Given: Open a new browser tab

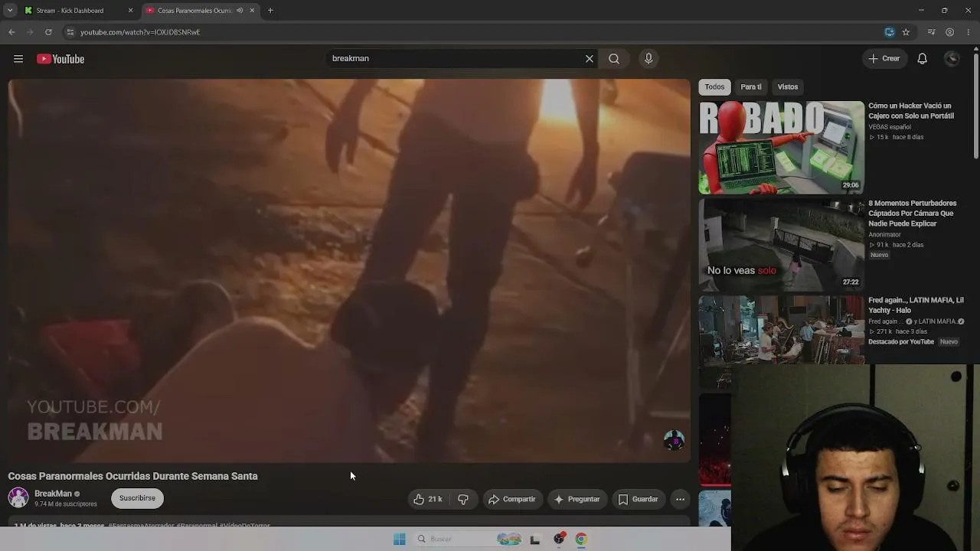Looking at the screenshot, I should coord(270,11).
